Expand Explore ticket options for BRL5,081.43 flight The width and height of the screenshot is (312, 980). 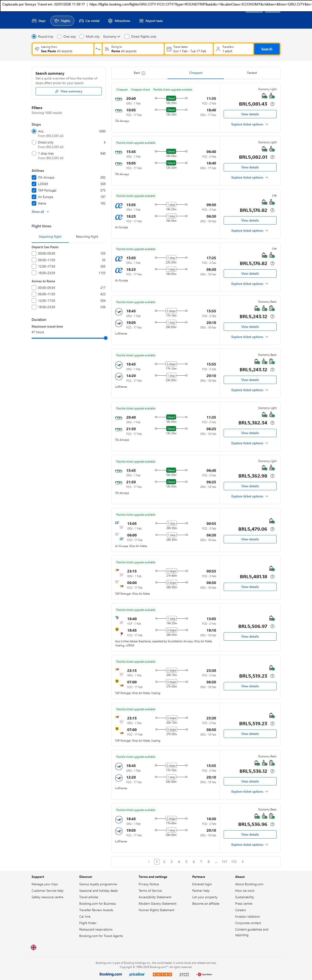250,124
